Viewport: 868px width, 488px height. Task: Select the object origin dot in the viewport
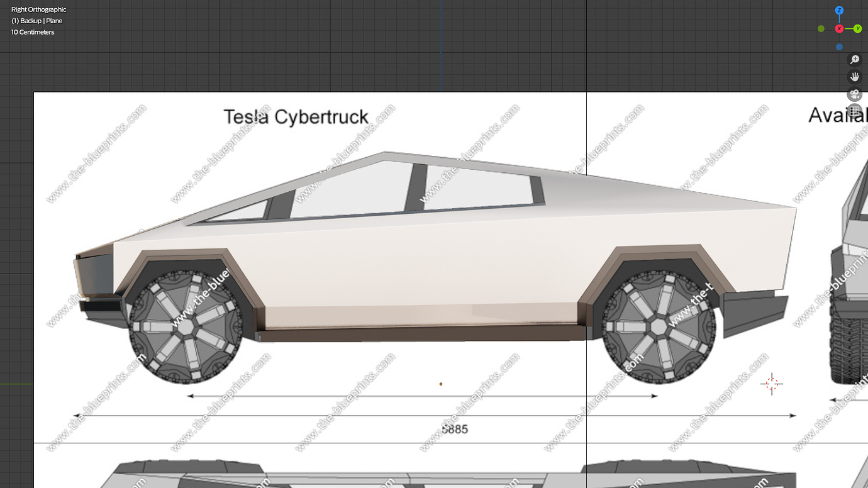pyautogui.click(x=441, y=384)
